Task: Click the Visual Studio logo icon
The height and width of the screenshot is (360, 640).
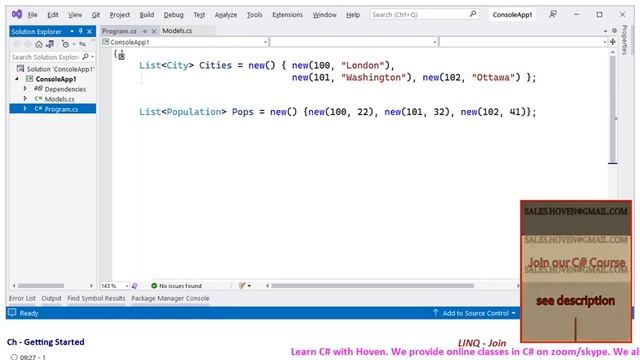Action: coord(17,14)
